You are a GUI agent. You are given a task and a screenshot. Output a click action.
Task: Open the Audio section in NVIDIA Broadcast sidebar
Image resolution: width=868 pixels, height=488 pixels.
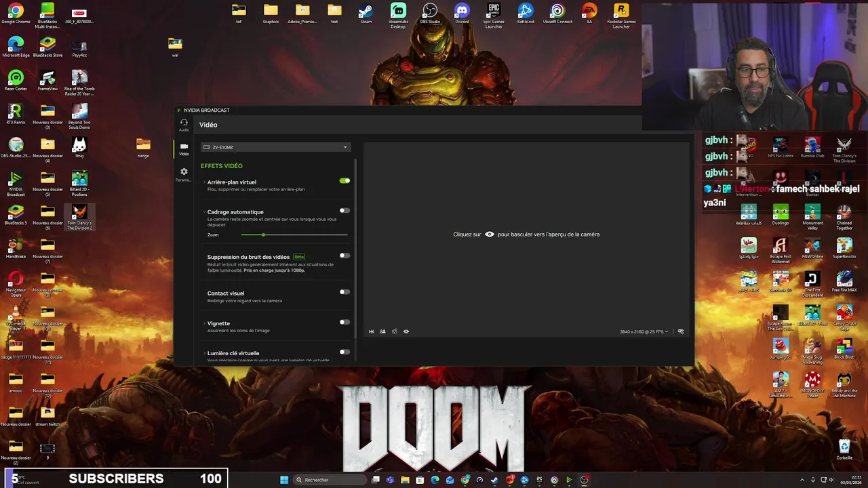point(184,125)
